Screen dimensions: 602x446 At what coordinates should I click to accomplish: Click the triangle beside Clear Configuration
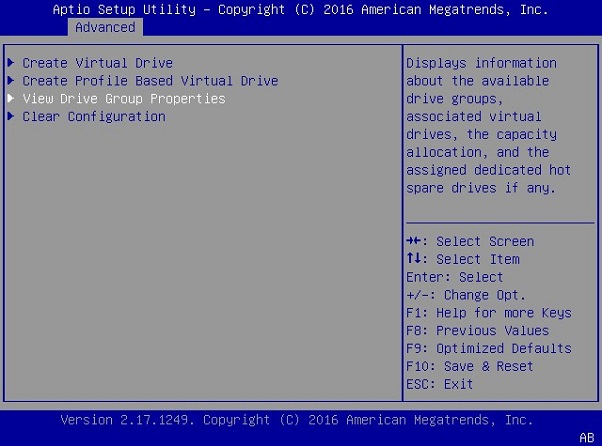click(11, 117)
